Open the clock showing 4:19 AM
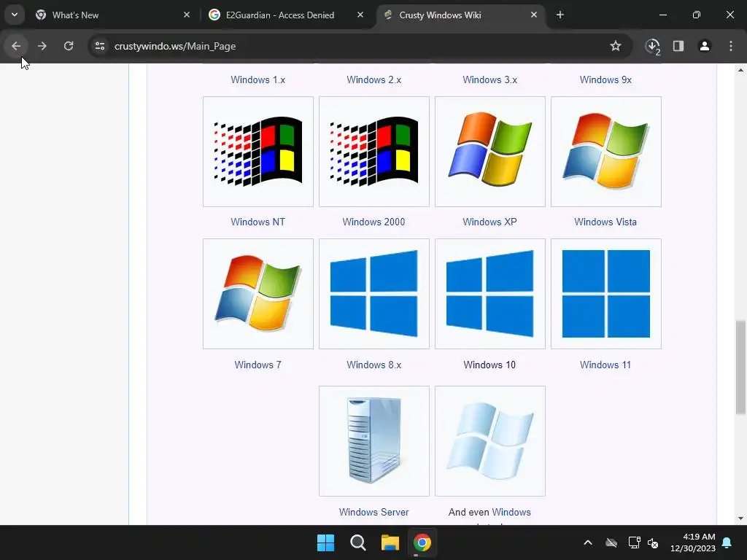The image size is (747, 560). coord(693,542)
